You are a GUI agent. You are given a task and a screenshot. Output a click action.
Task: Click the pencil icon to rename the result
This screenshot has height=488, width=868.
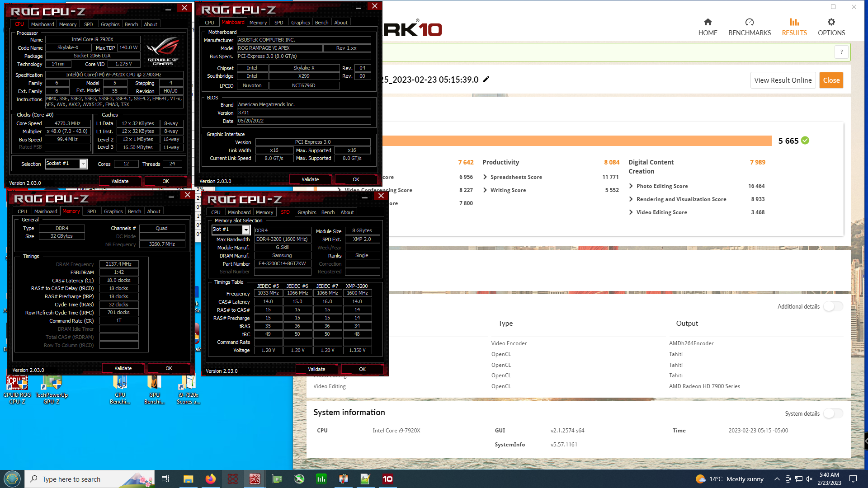(x=486, y=80)
